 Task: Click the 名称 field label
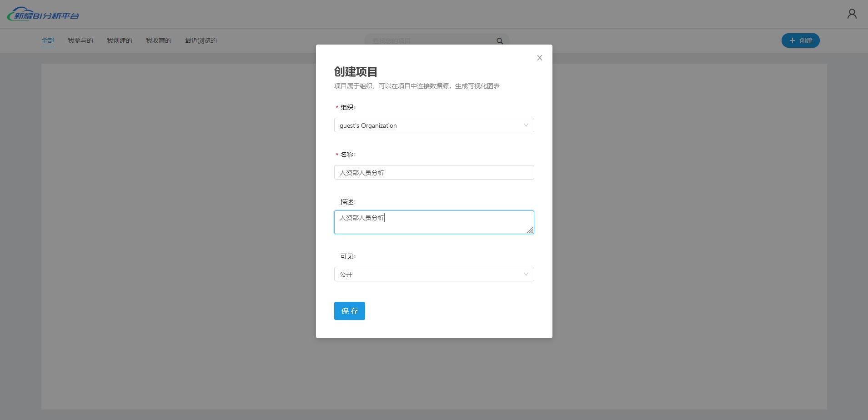coord(348,155)
